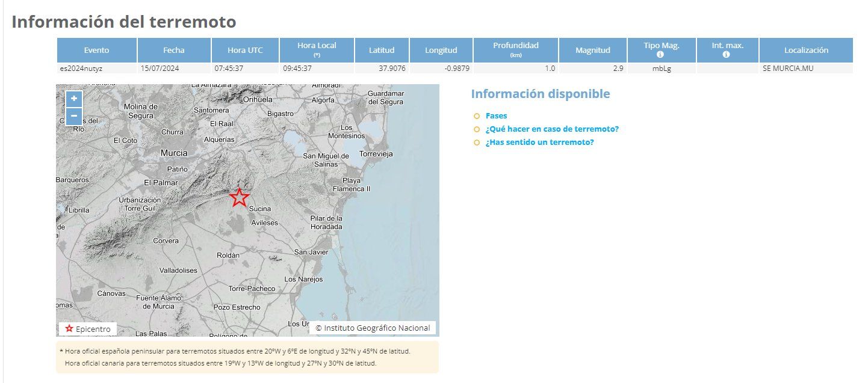Select the Magnitud column header
Image resolution: width=868 pixels, height=383 pixels.
pyautogui.click(x=592, y=51)
